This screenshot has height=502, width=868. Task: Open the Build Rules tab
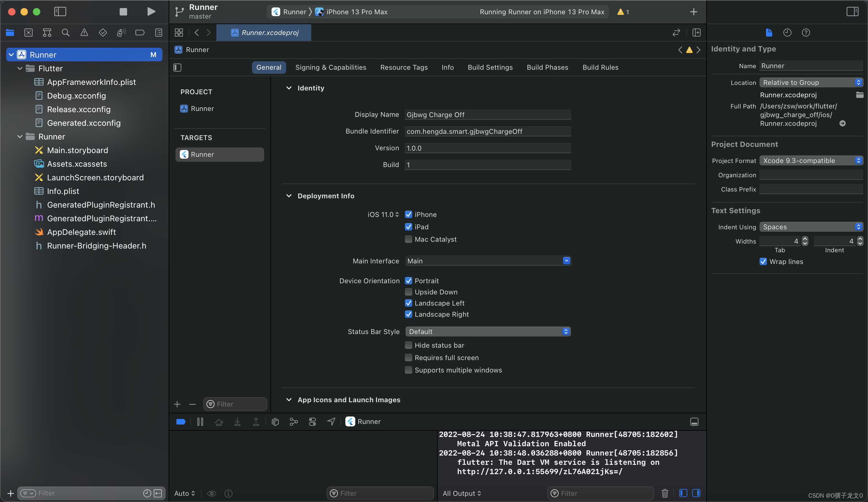600,68
